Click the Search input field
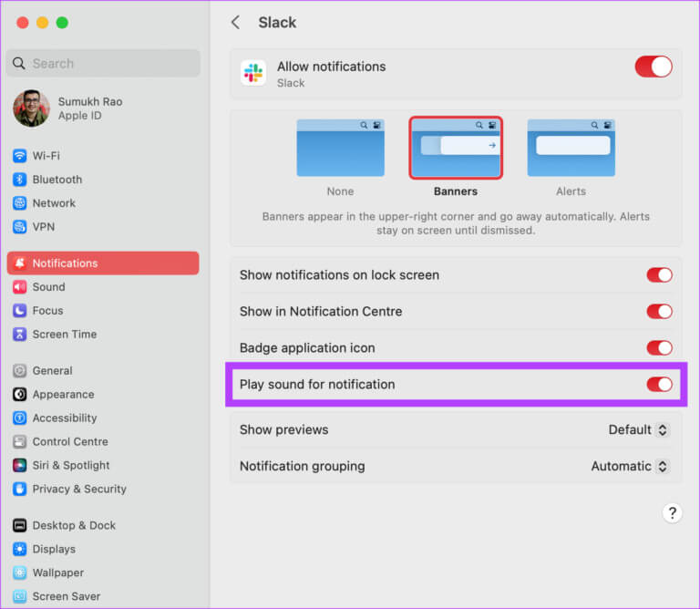700x609 pixels. click(103, 64)
